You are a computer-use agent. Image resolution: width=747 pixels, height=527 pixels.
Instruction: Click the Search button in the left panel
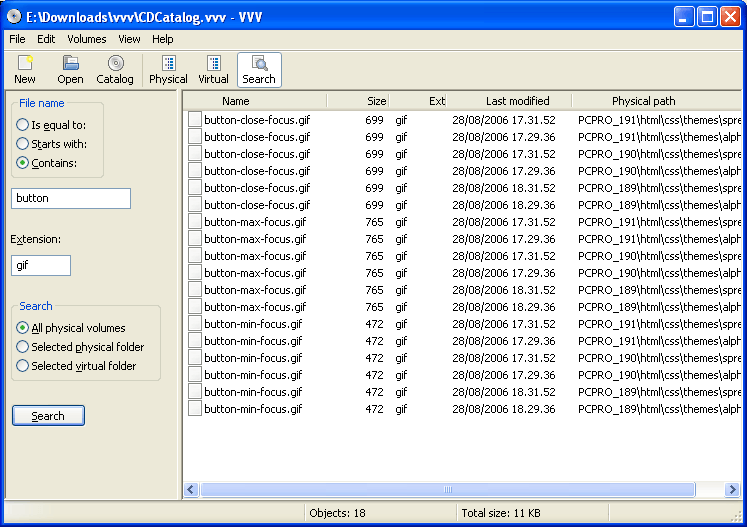pos(48,416)
